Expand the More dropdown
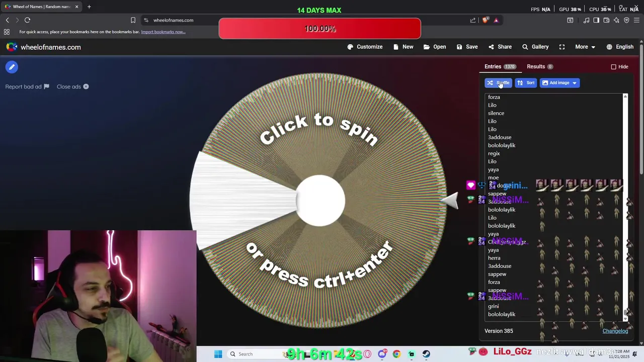 point(586,47)
